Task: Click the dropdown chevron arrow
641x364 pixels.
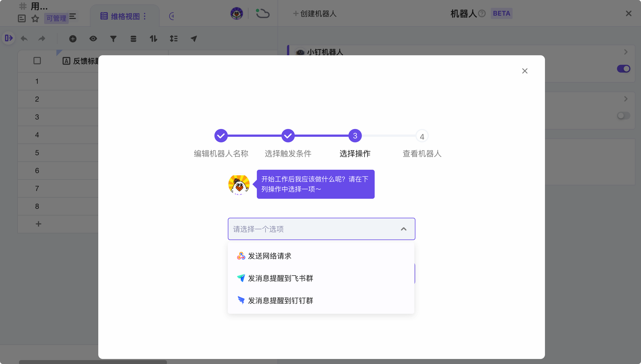Action: tap(404, 229)
